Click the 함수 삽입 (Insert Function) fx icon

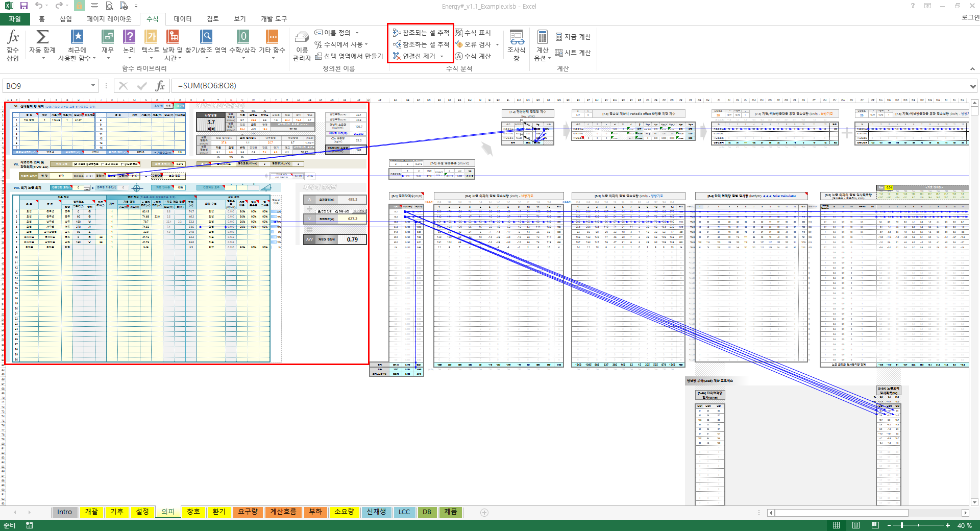[x=13, y=37]
